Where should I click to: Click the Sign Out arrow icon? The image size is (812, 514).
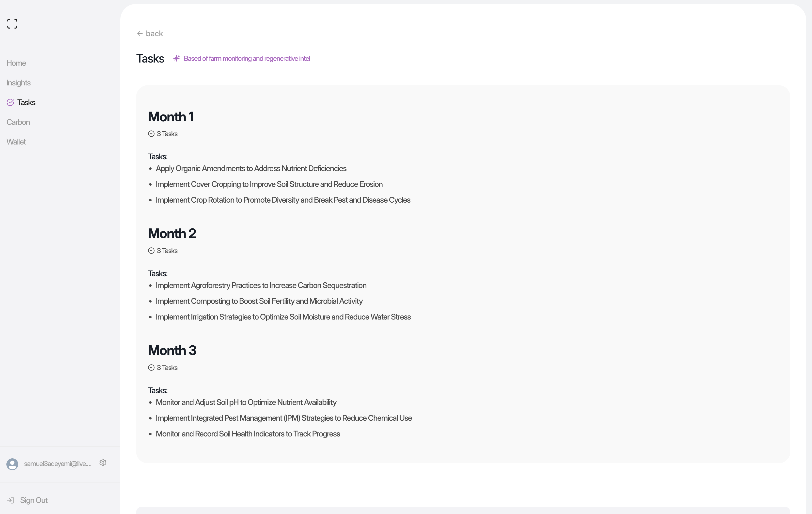tap(10, 500)
